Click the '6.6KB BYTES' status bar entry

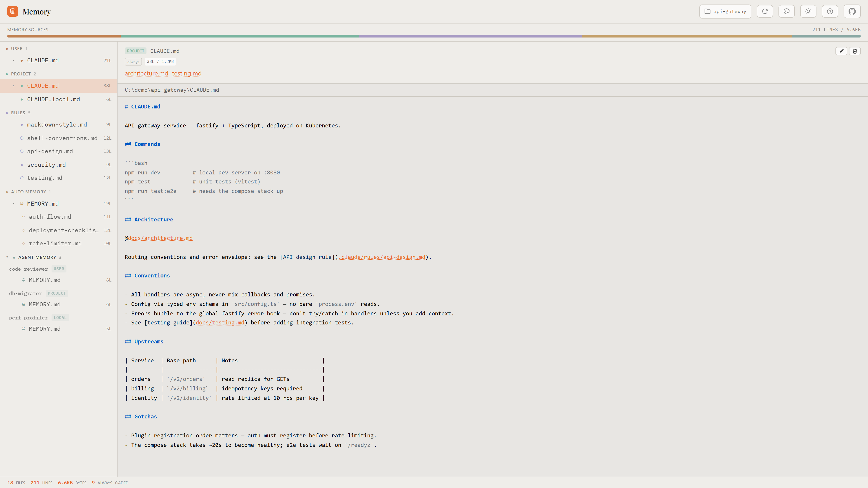(72, 483)
